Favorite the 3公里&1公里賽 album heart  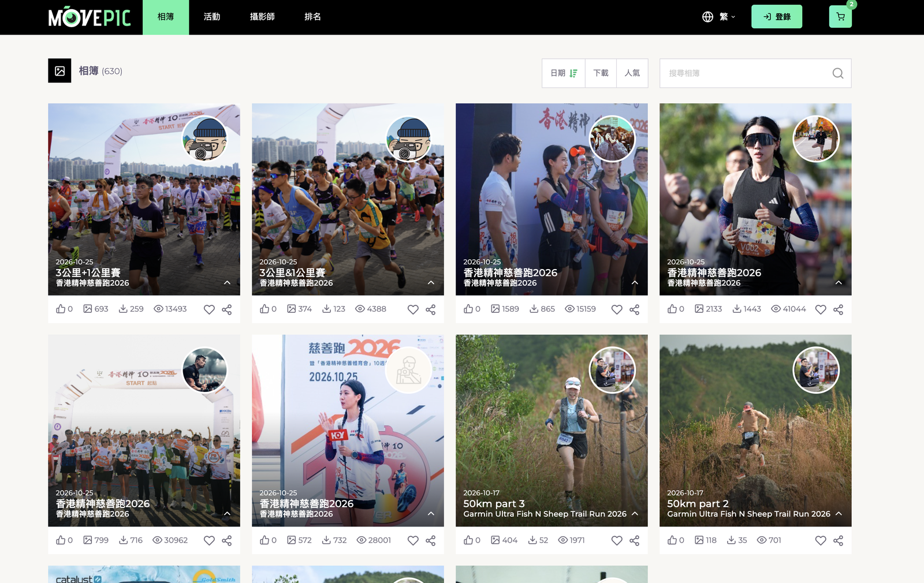(413, 309)
